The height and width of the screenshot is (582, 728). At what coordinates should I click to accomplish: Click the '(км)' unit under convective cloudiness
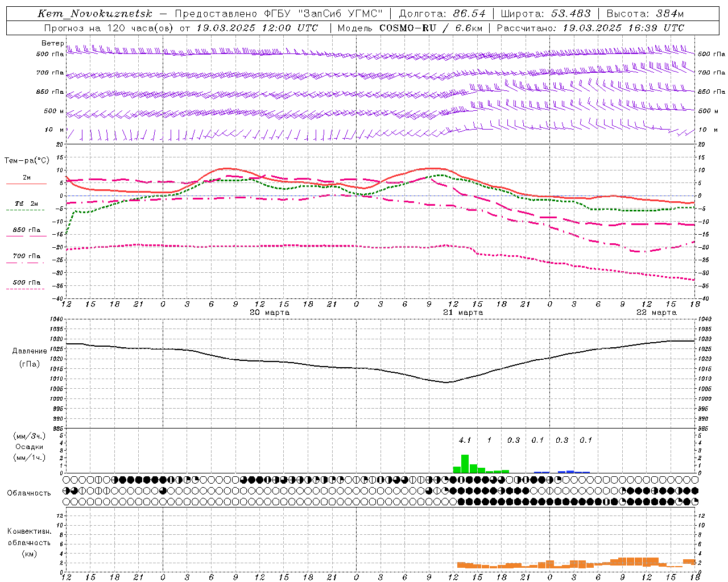[29, 554]
